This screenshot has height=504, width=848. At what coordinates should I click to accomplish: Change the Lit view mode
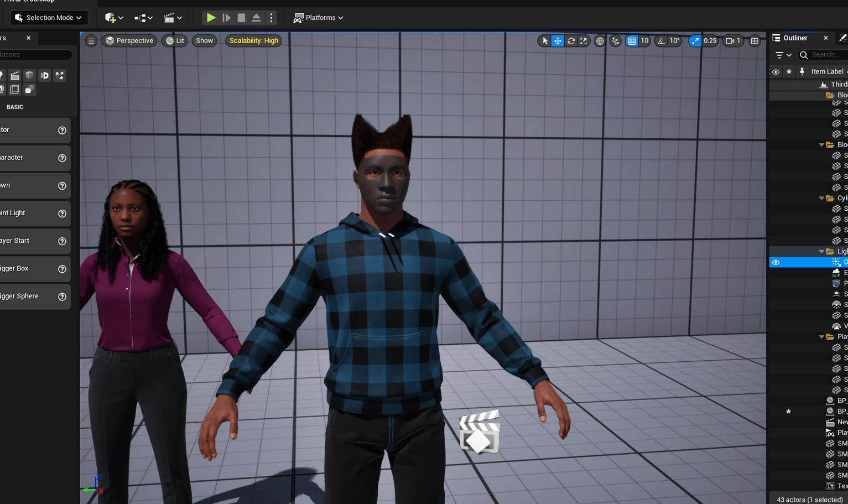point(175,41)
